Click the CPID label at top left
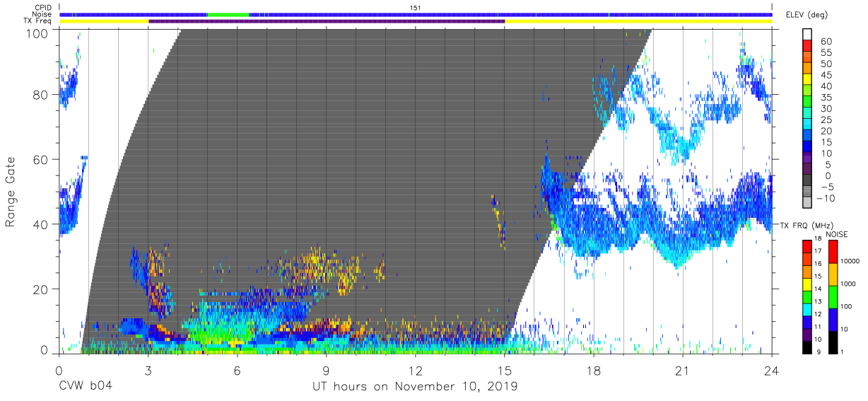 [42, 7]
